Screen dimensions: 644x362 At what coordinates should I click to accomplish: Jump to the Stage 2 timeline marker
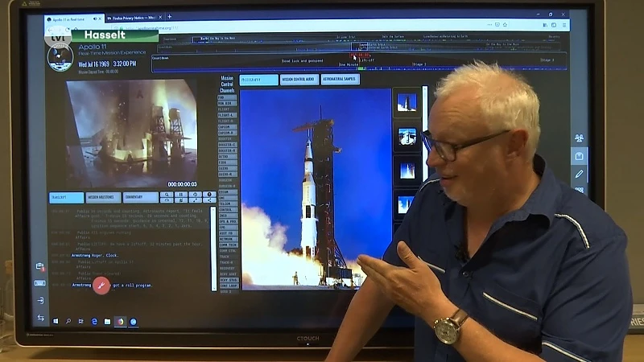click(419, 64)
